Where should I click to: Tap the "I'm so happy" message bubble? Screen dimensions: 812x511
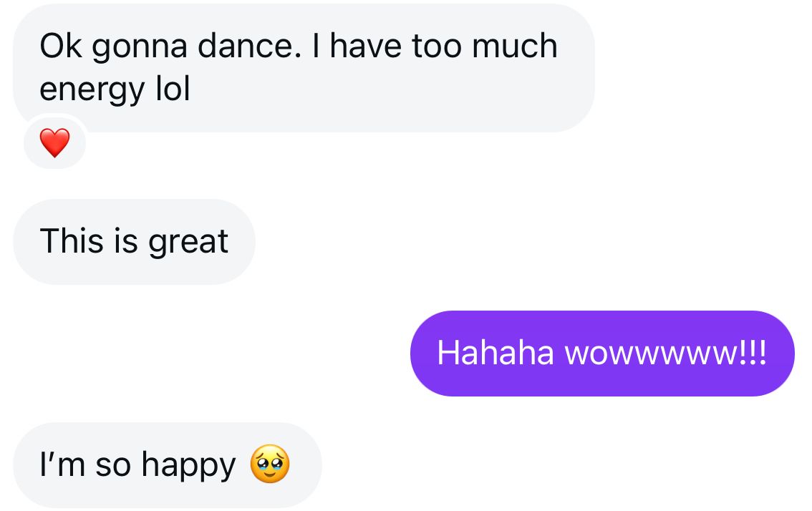(167, 464)
